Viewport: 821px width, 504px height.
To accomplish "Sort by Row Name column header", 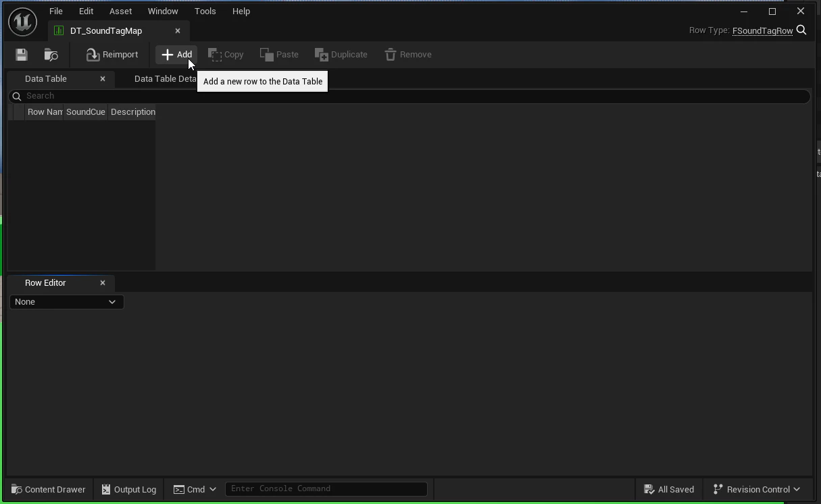I will pyautogui.click(x=44, y=112).
